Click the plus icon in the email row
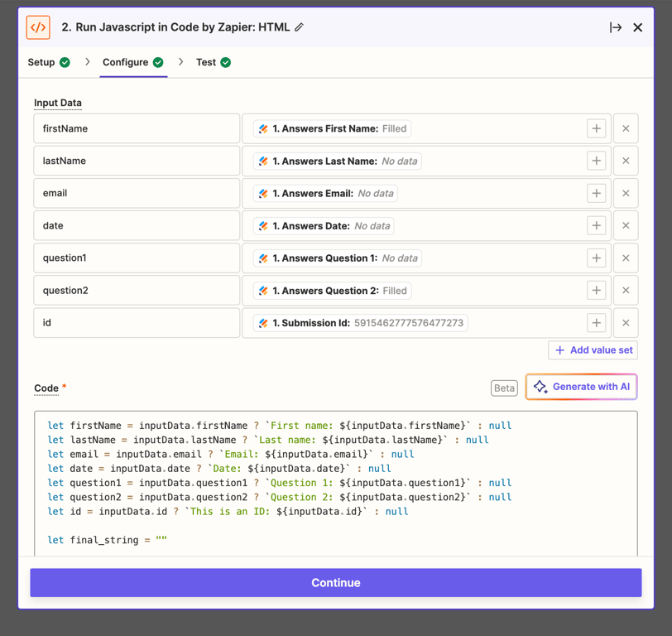672x636 pixels. [x=596, y=194]
